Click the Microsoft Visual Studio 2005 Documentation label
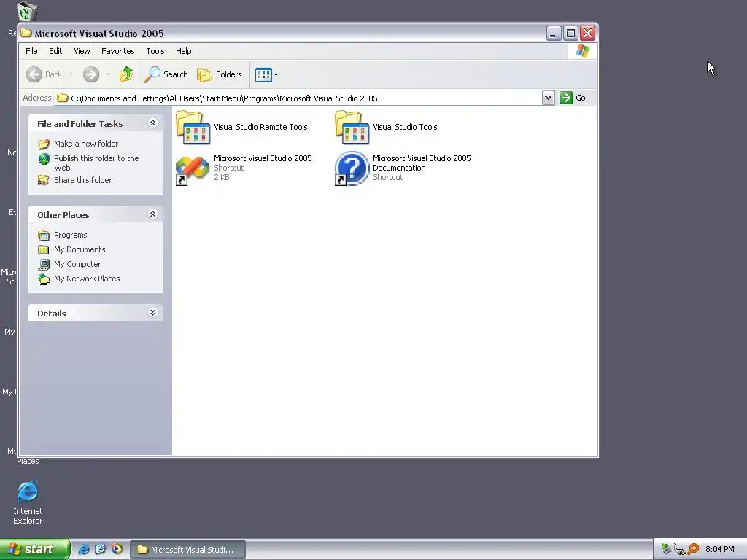 (422, 163)
